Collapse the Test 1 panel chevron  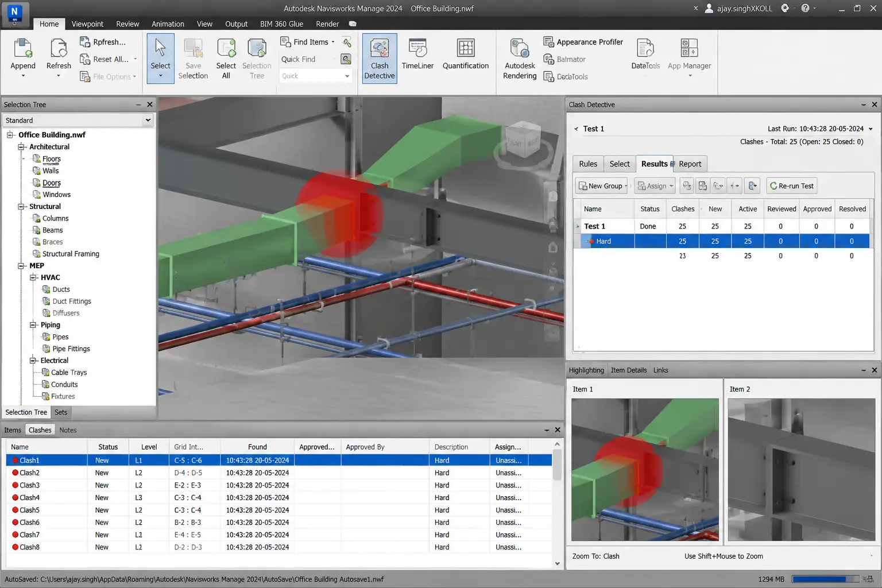[x=576, y=129]
